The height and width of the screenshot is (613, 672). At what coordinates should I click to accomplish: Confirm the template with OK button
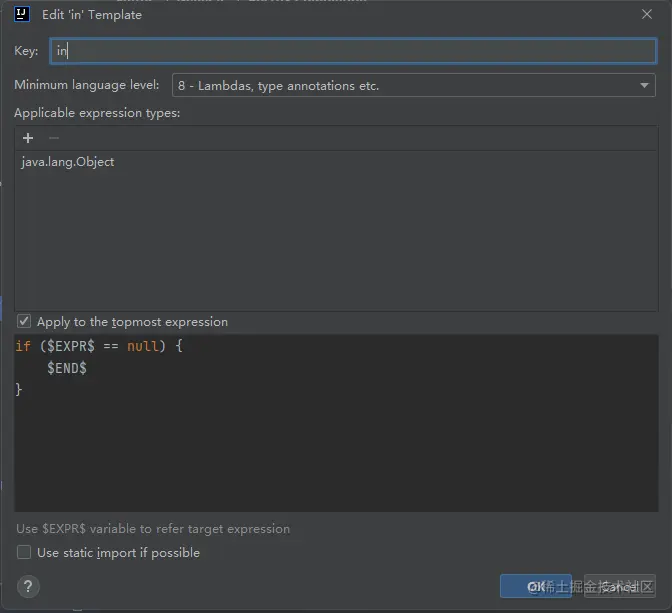(x=536, y=586)
